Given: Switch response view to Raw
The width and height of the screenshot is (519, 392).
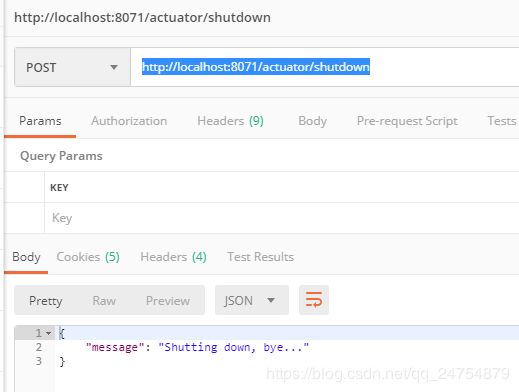Looking at the screenshot, I should (x=104, y=301).
